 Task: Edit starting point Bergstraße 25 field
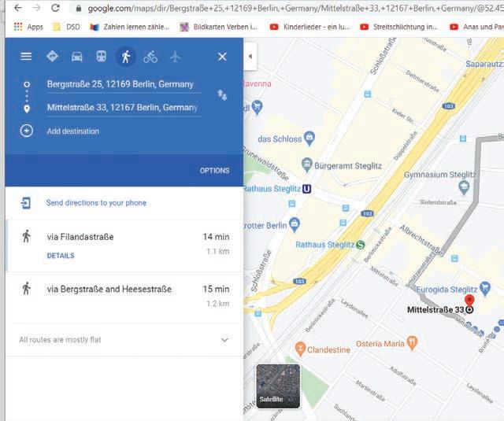[124, 84]
